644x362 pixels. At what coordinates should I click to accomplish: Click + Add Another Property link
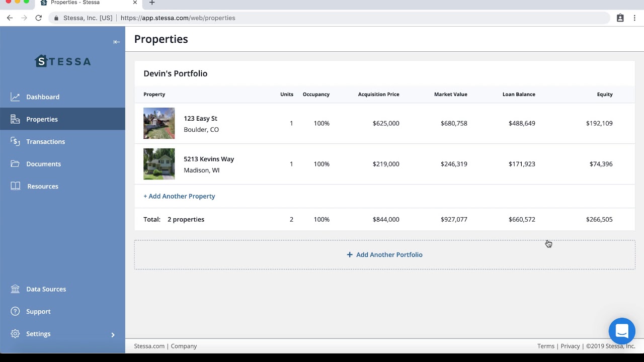pos(179,196)
